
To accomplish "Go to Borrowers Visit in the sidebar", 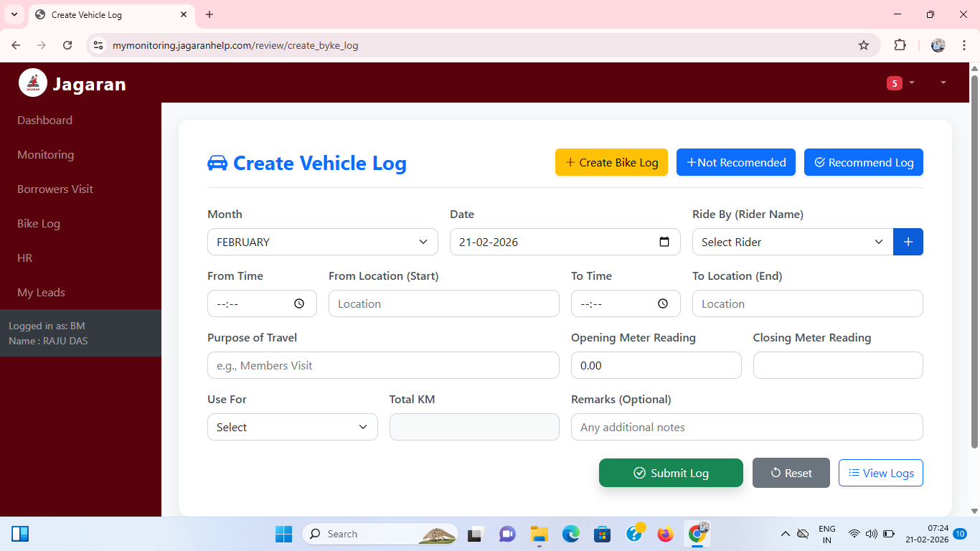I will click(55, 189).
